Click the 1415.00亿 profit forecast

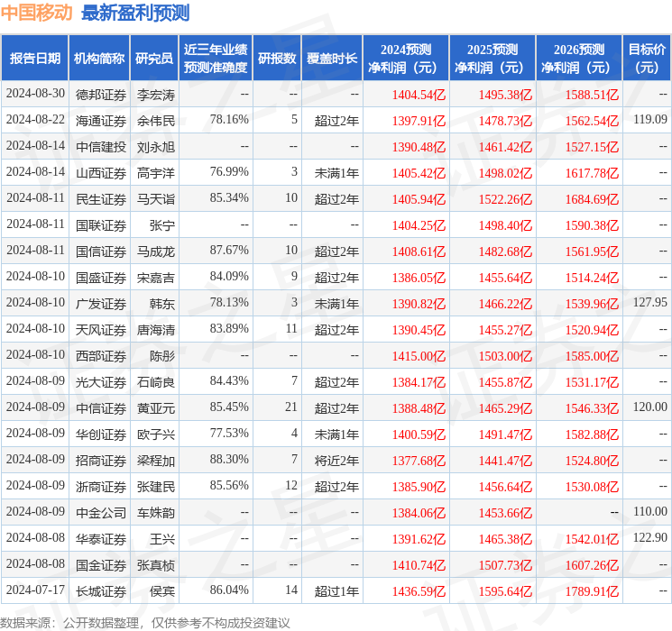click(419, 356)
